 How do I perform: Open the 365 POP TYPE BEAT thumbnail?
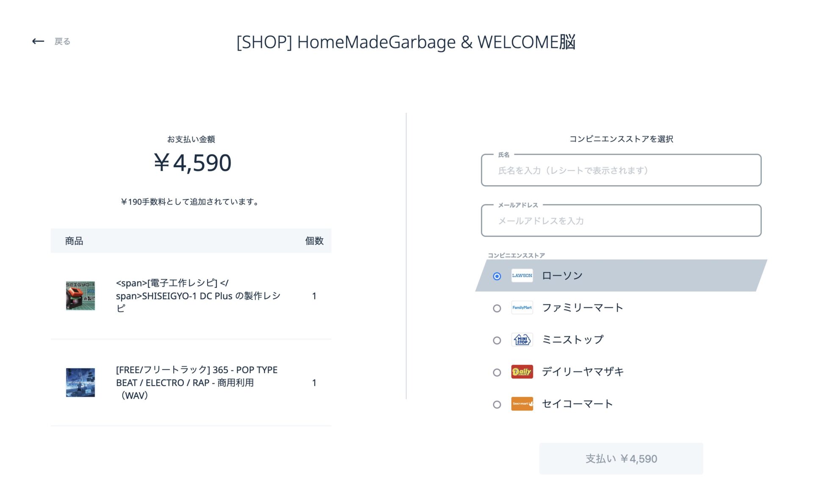click(81, 382)
